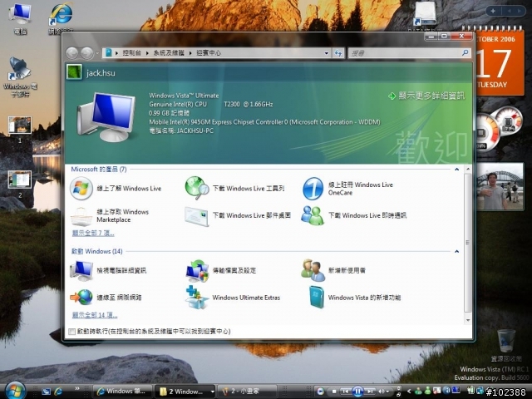
Task: Open 線上了解 Windows Live item
Action: tap(116, 189)
